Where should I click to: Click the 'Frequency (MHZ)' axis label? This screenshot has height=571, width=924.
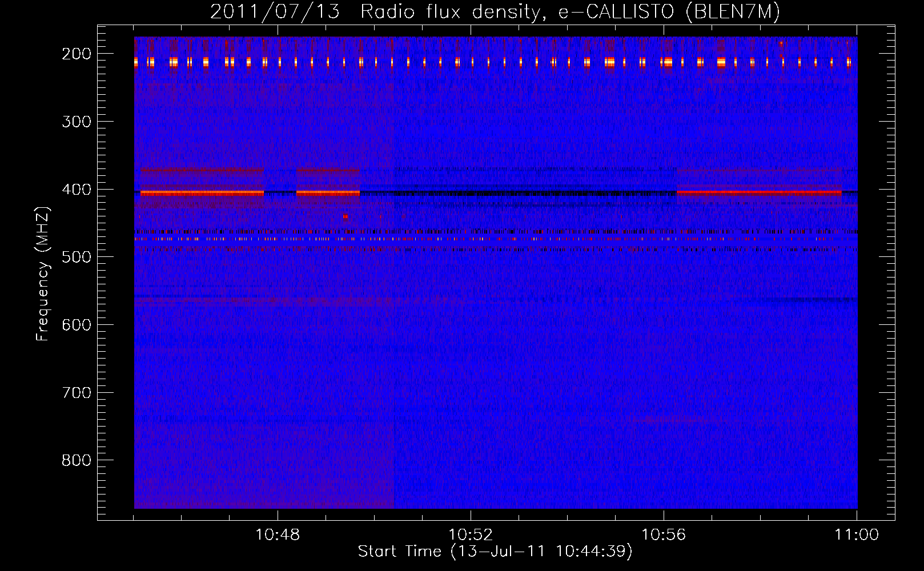43,274
